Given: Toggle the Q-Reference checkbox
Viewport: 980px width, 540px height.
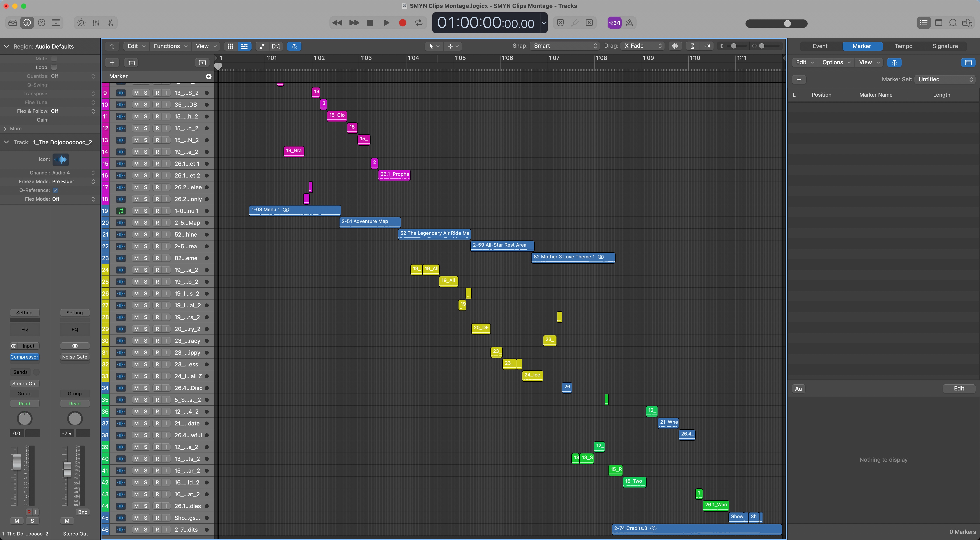Looking at the screenshot, I should pos(56,190).
